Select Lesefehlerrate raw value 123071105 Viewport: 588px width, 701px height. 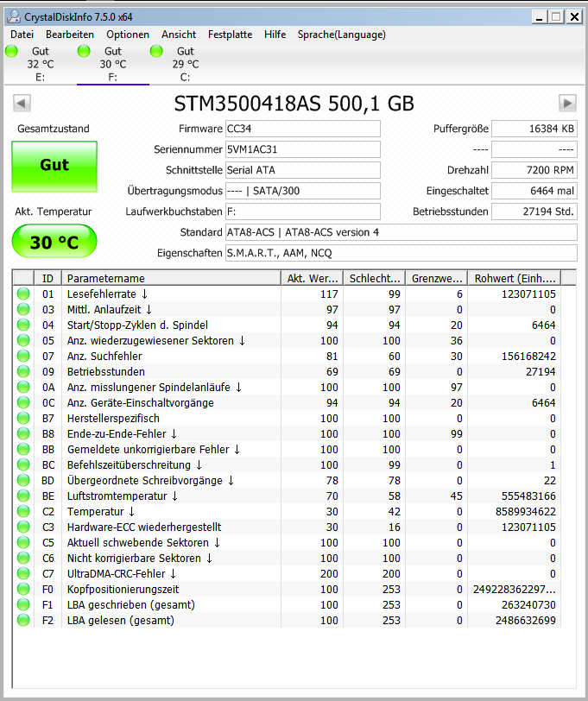click(528, 294)
